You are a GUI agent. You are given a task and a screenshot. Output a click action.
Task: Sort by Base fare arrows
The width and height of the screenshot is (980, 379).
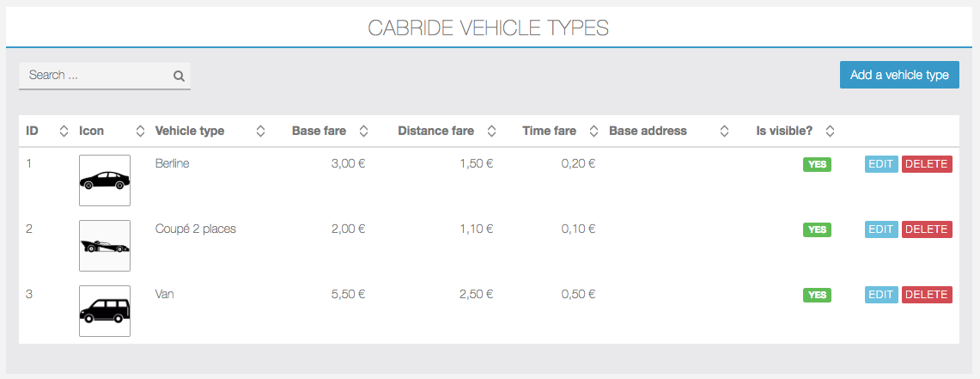(363, 131)
